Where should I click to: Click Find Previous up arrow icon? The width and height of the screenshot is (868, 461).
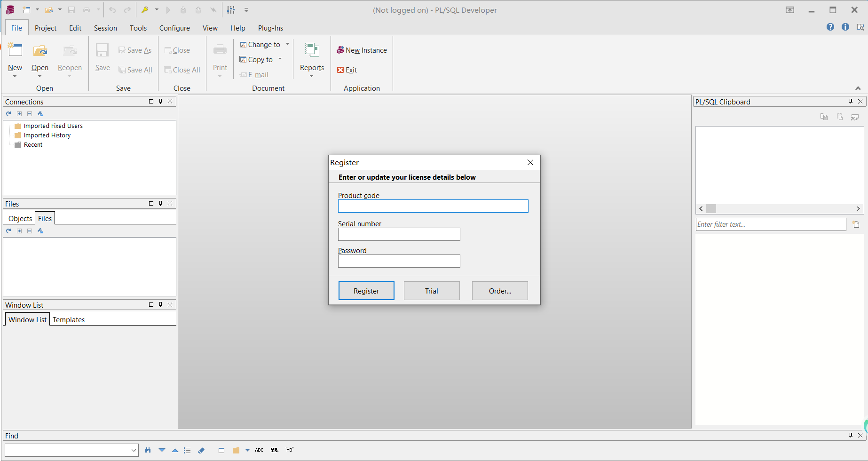(x=175, y=450)
